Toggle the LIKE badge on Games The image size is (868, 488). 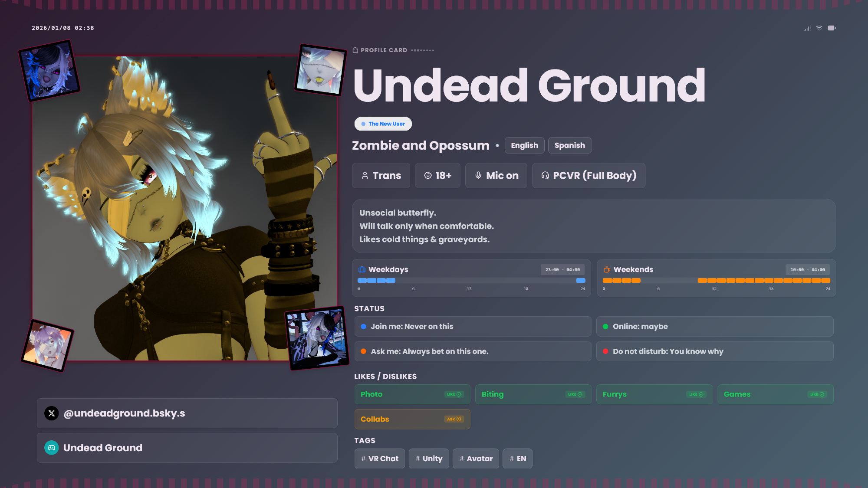[817, 394]
